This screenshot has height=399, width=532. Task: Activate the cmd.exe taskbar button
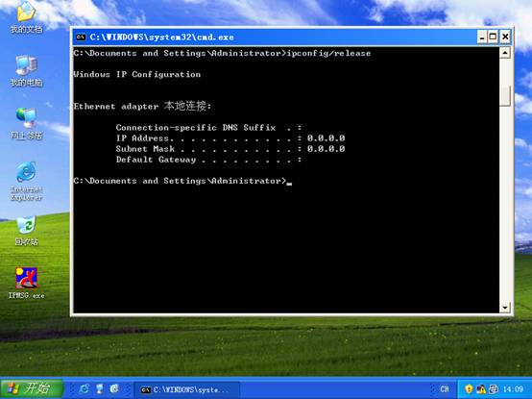click(186, 389)
